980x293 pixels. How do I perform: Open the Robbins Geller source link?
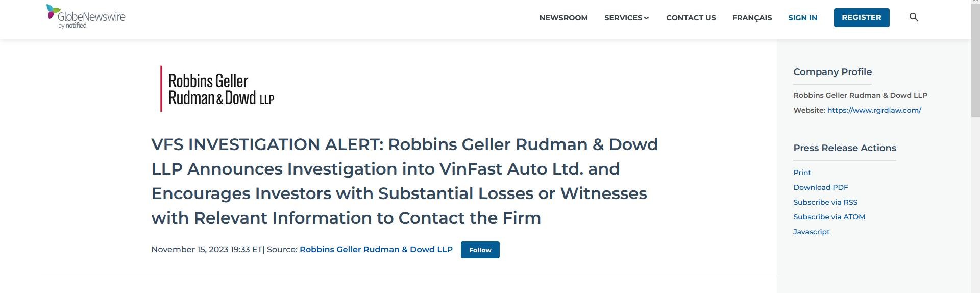pos(376,249)
